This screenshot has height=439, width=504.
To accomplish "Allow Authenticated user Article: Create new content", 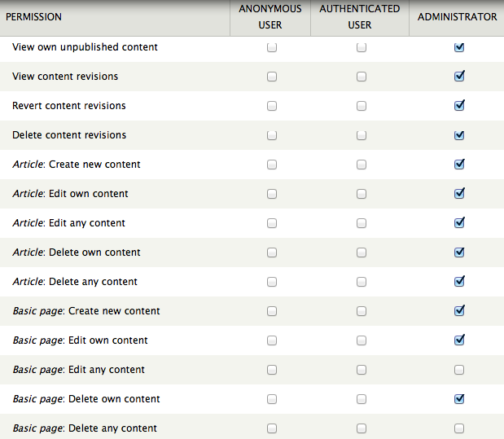I will pos(362,165).
